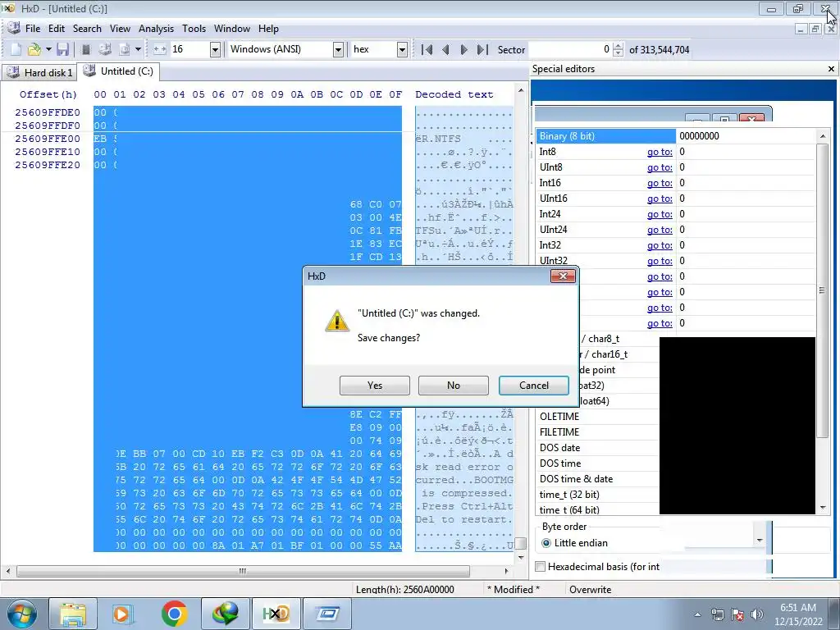Open the Search menu
Image resolution: width=840 pixels, height=630 pixels.
pos(87,29)
